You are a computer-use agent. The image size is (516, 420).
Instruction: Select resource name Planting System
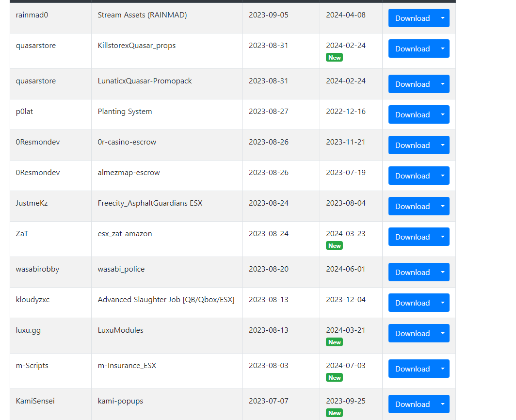[x=125, y=112]
